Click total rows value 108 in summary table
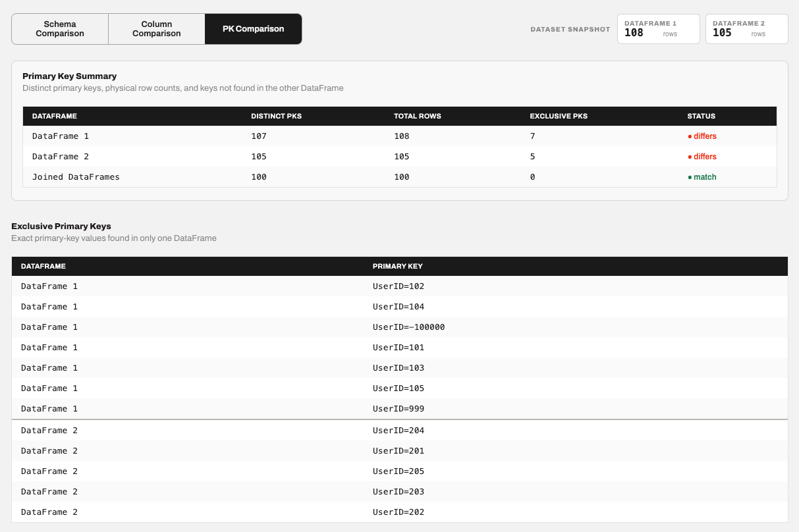The width and height of the screenshot is (799, 532). click(x=402, y=136)
